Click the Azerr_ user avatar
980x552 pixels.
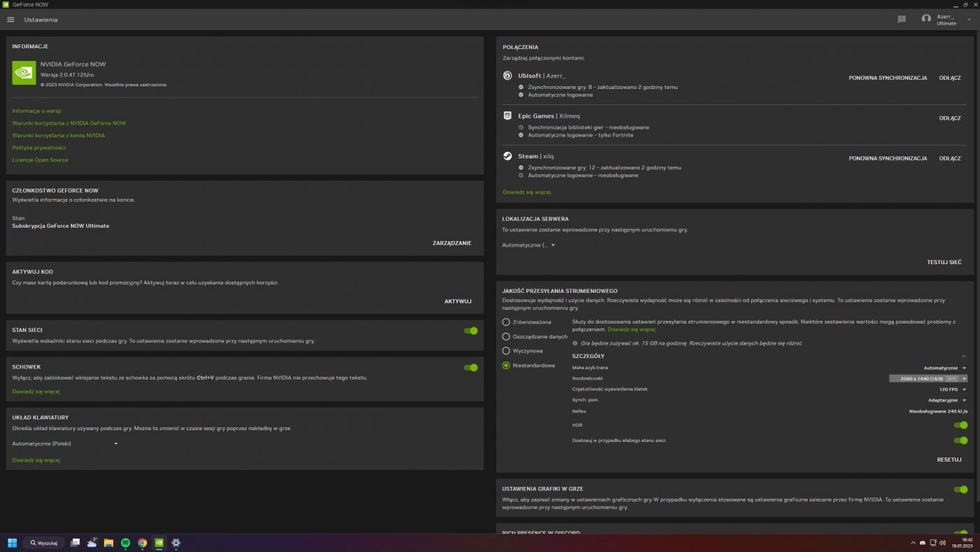coord(926,20)
